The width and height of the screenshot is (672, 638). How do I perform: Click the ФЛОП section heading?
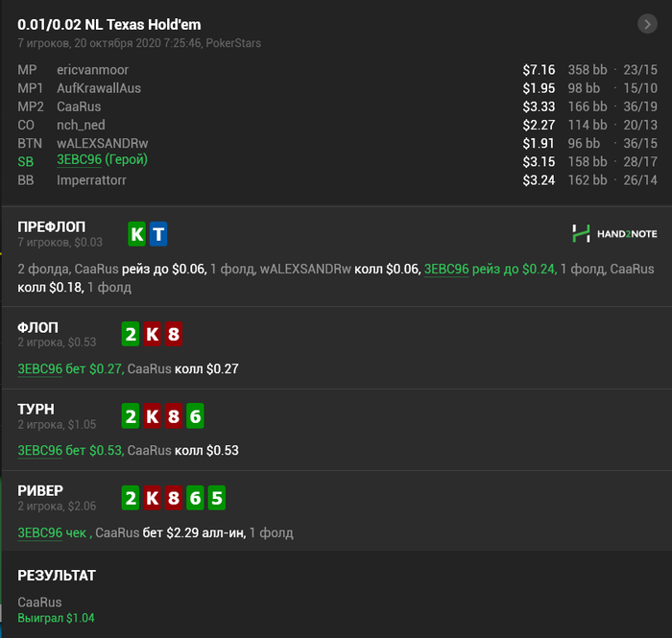37,327
